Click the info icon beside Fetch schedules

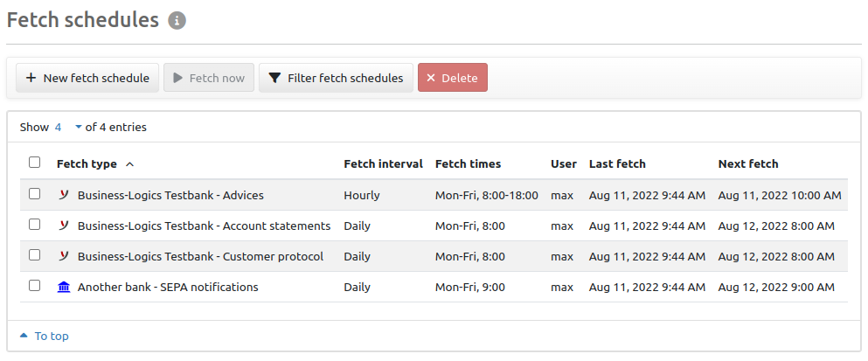pyautogui.click(x=177, y=21)
